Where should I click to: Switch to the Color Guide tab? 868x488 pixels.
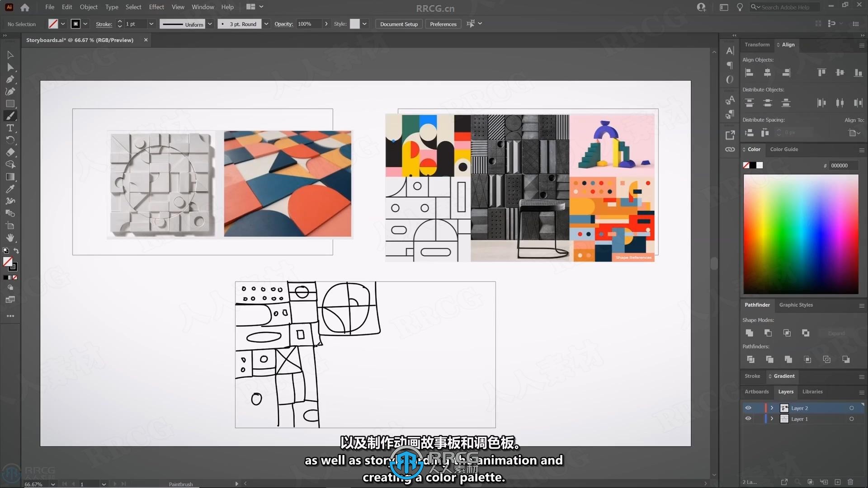[784, 149]
